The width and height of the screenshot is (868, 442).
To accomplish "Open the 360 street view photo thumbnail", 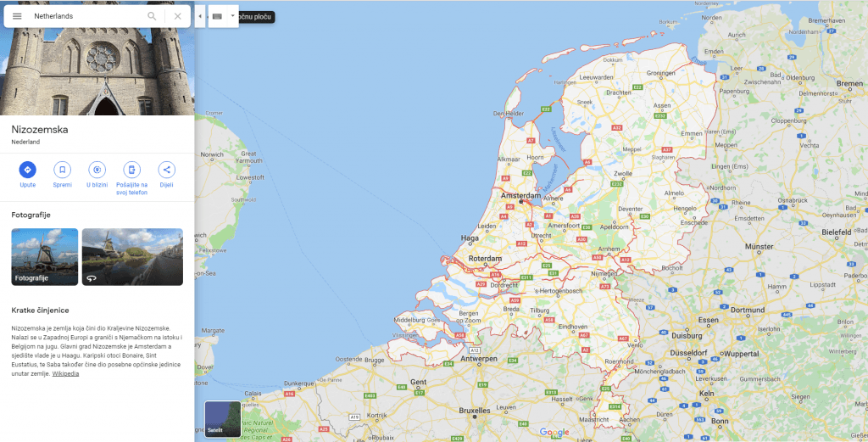I will tap(132, 257).
